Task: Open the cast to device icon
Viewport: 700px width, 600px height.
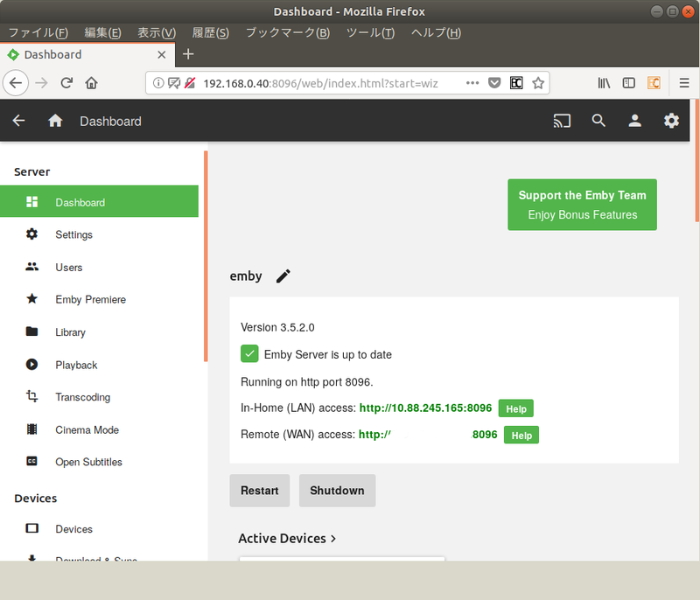Action: 562,121
